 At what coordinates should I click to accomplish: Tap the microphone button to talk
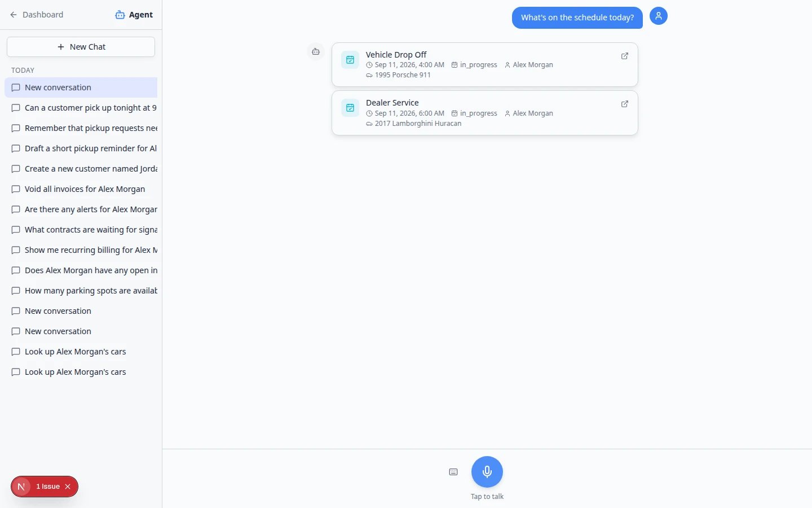[487, 472]
